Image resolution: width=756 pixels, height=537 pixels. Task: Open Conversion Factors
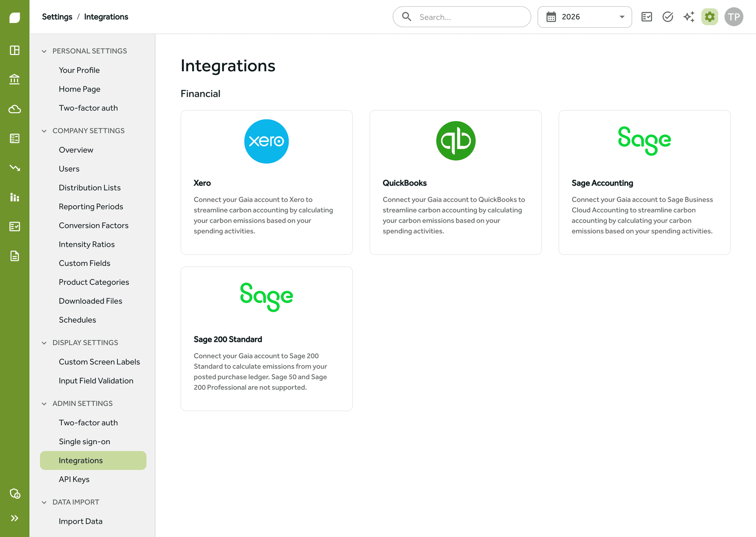[x=94, y=225]
